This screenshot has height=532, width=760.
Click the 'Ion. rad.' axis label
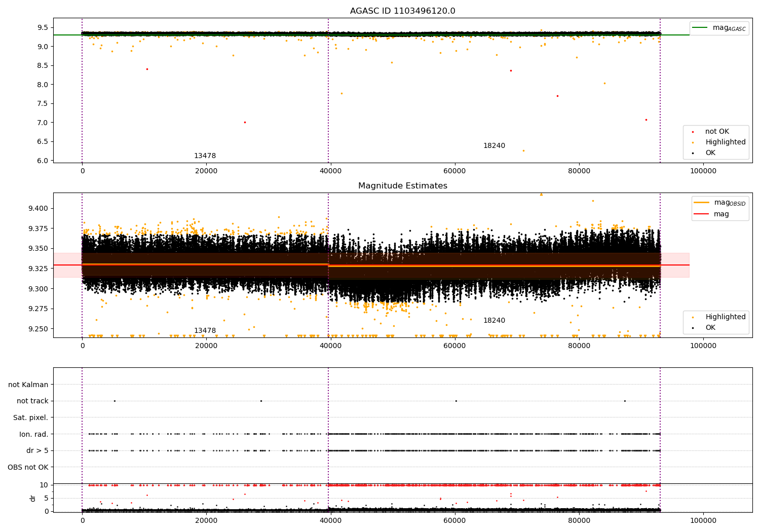(34, 434)
